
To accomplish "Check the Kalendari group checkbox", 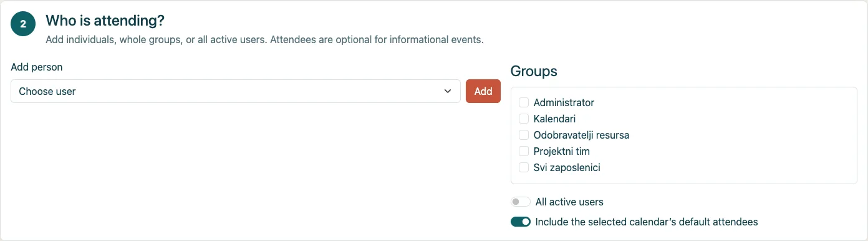I will pyautogui.click(x=524, y=119).
